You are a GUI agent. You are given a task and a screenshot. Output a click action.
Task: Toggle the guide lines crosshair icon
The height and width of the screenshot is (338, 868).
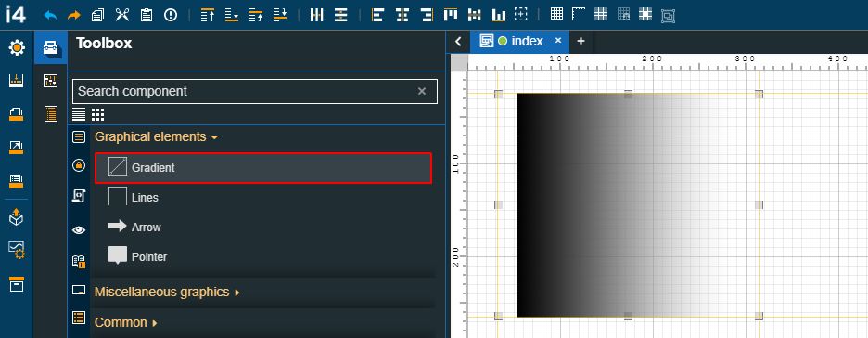(x=601, y=15)
